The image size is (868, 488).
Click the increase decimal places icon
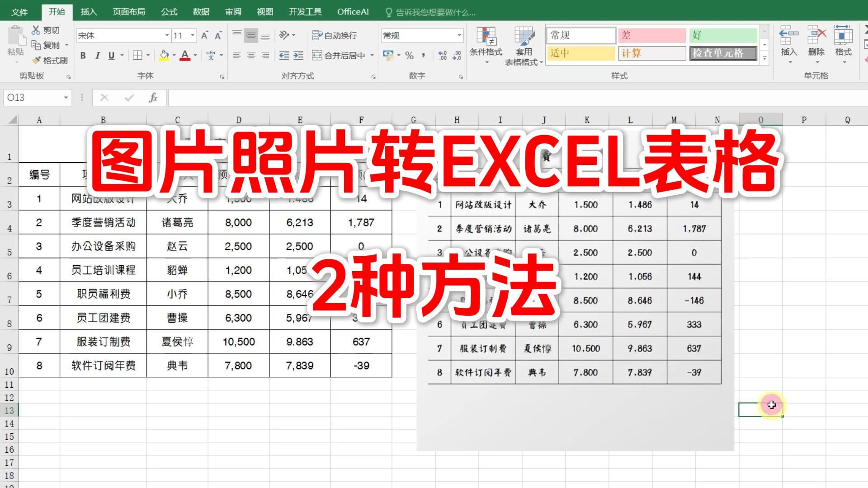coord(443,55)
